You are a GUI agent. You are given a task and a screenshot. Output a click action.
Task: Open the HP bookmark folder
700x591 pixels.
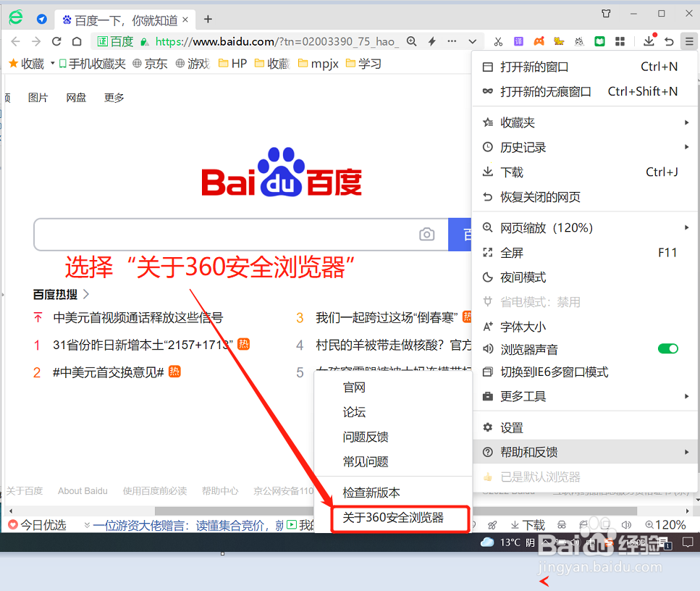click(x=232, y=64)
